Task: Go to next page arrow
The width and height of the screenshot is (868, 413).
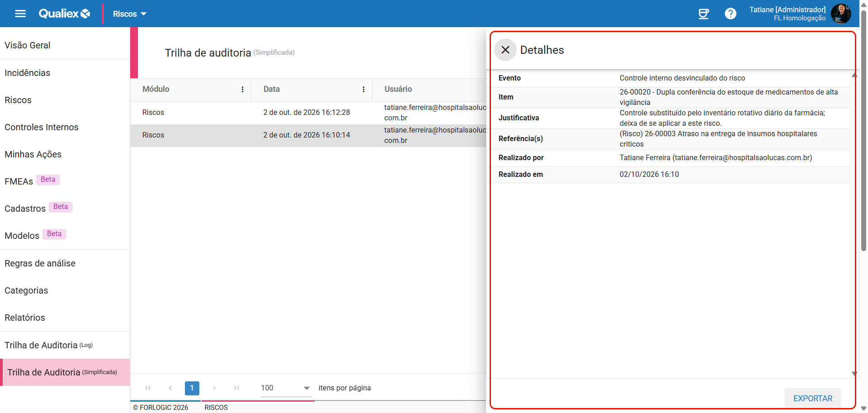Action: click(x=214, y=388)
